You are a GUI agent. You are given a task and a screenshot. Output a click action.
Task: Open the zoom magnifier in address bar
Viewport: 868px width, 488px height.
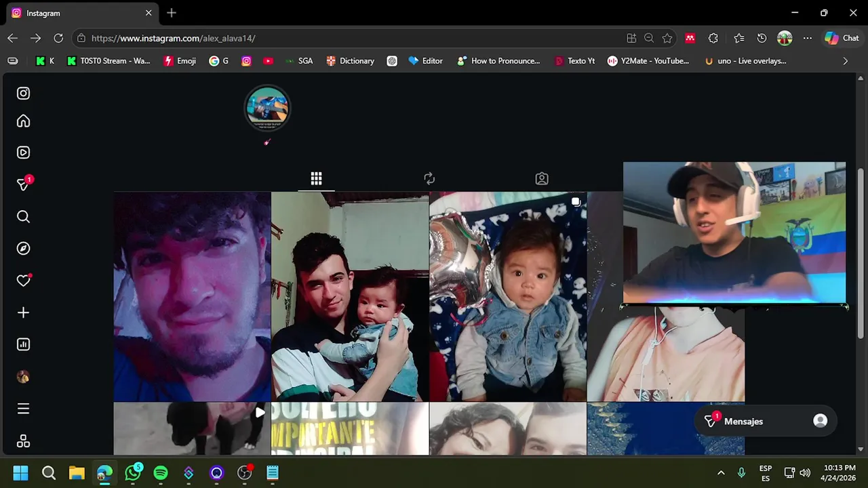tap(649, 38)
